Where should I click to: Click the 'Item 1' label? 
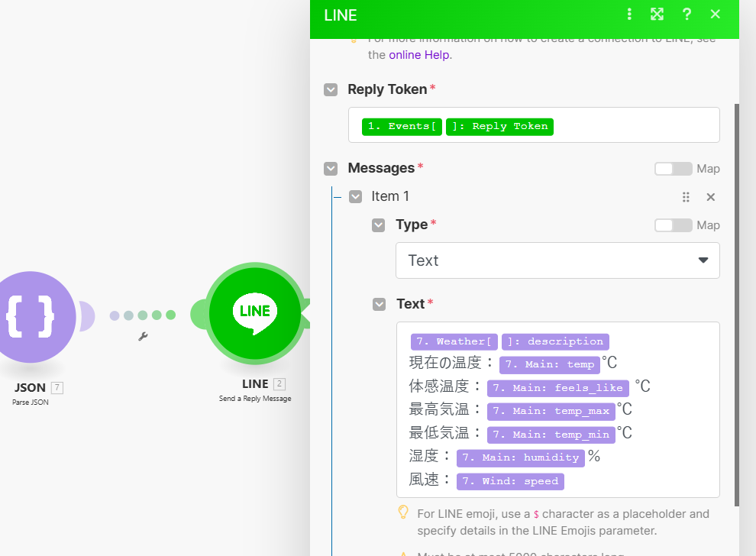(x=390, y=197)
